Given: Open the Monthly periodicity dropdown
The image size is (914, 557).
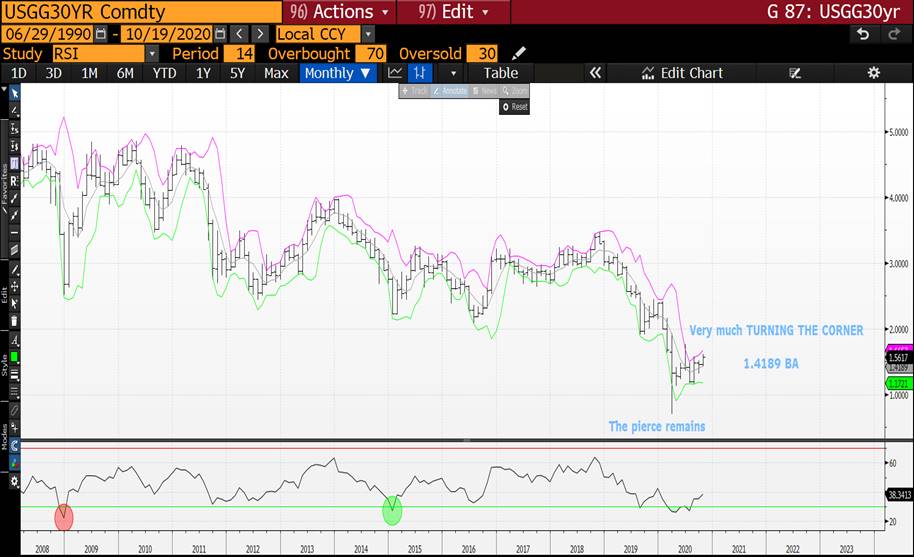Looking at the screenshot, I should [x=337, y=73].
